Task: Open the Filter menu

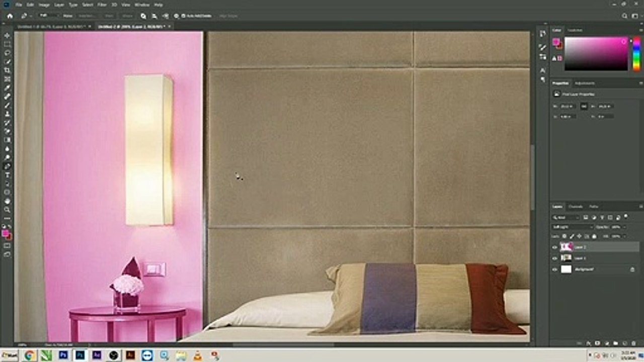Action: tap(102, 5)
